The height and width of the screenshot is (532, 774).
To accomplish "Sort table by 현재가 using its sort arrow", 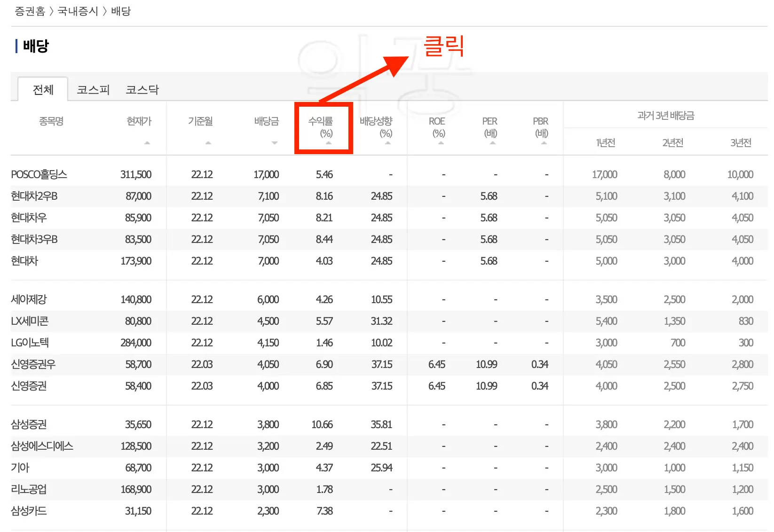I will click(x=146, y=143).
